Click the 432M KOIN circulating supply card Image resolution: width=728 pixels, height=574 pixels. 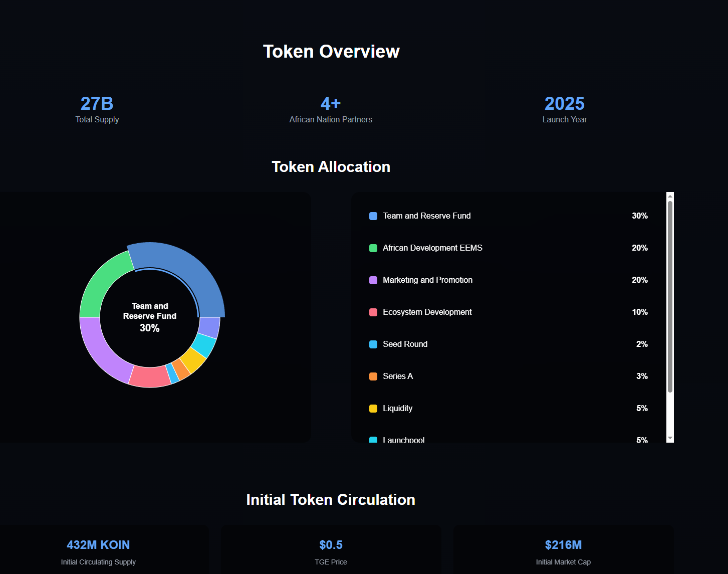tap(98, 551)
